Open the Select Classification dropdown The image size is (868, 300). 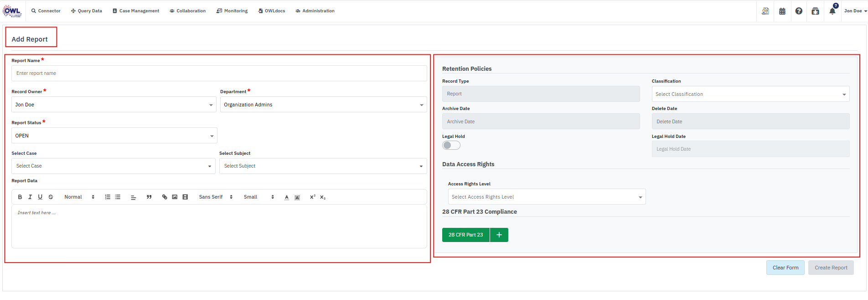(x=750, y=94)
